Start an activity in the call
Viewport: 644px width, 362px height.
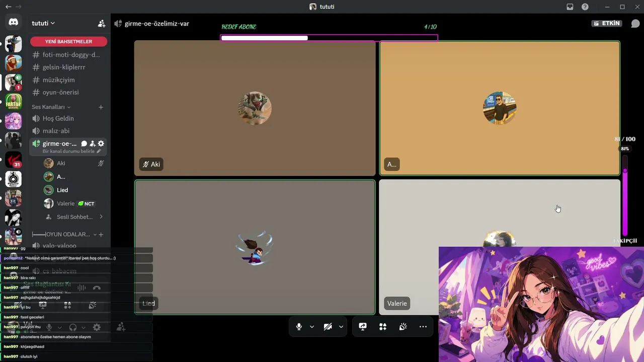[383, 327]
